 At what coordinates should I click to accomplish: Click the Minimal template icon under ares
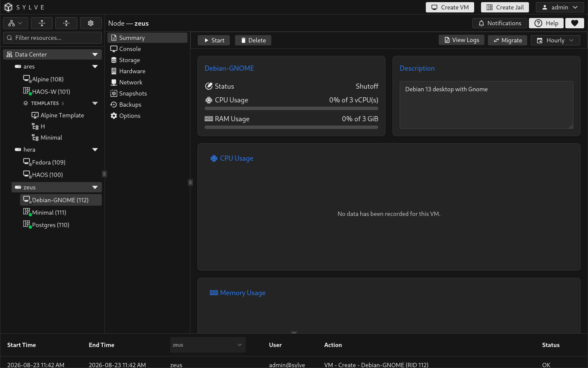pyautogui.click(x=35, y=138)
